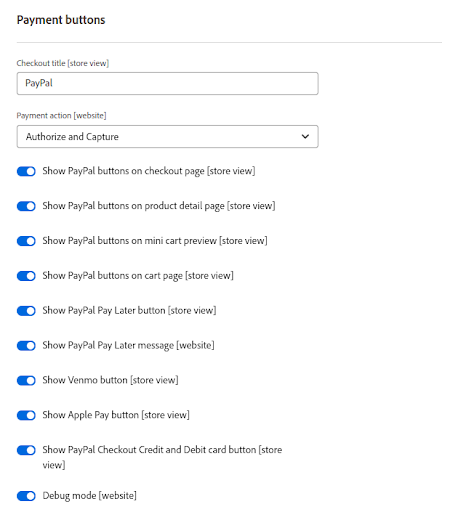Turn off PayPal buttons on product detail page

(x=26, y=206)
